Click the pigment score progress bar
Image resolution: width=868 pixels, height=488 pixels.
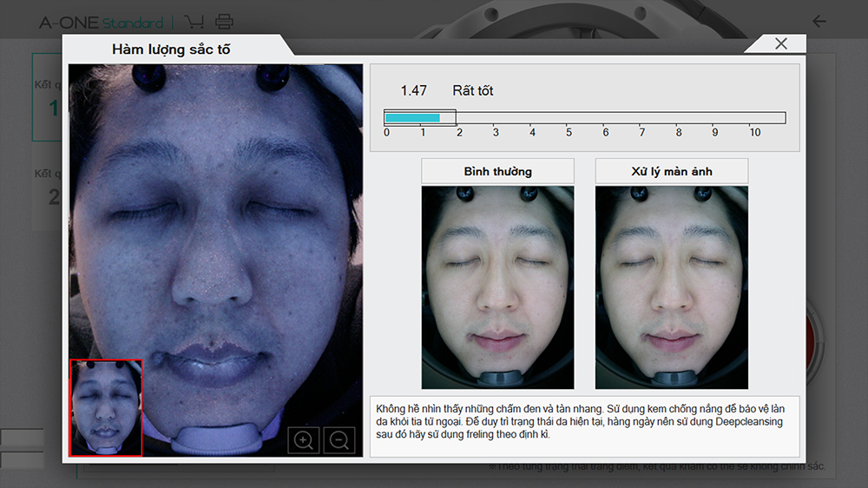pos(584,118)
